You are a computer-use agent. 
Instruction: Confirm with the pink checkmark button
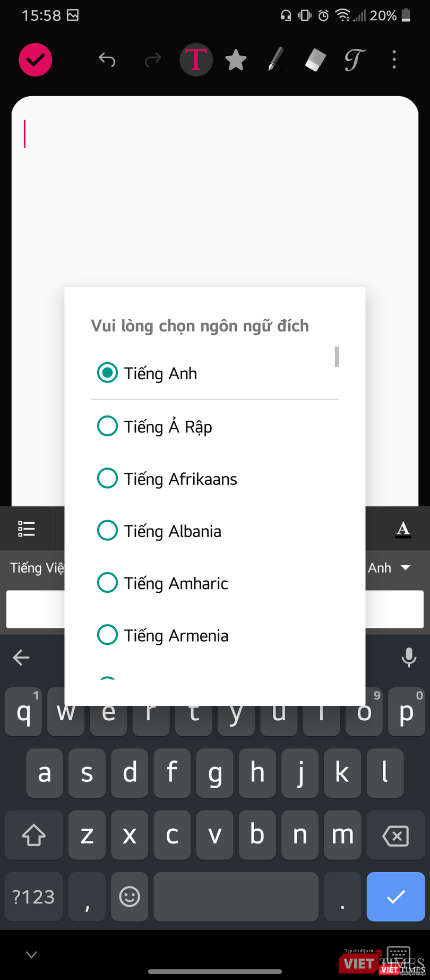tap(35, 59)
